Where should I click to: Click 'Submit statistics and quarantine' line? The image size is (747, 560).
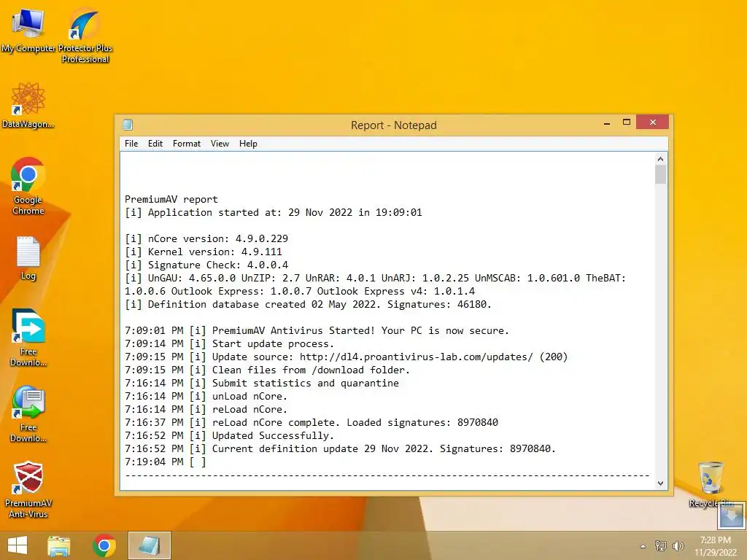tap(262, 383)
